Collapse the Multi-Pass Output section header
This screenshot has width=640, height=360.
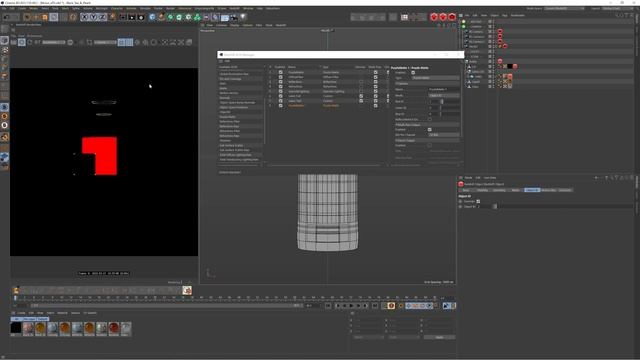(426, 124)
